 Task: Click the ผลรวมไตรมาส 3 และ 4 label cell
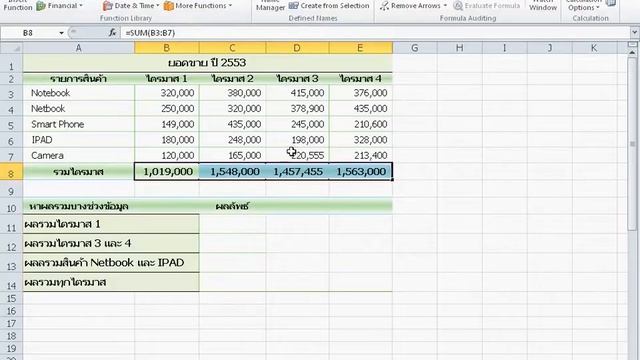(x=111, y=243)
